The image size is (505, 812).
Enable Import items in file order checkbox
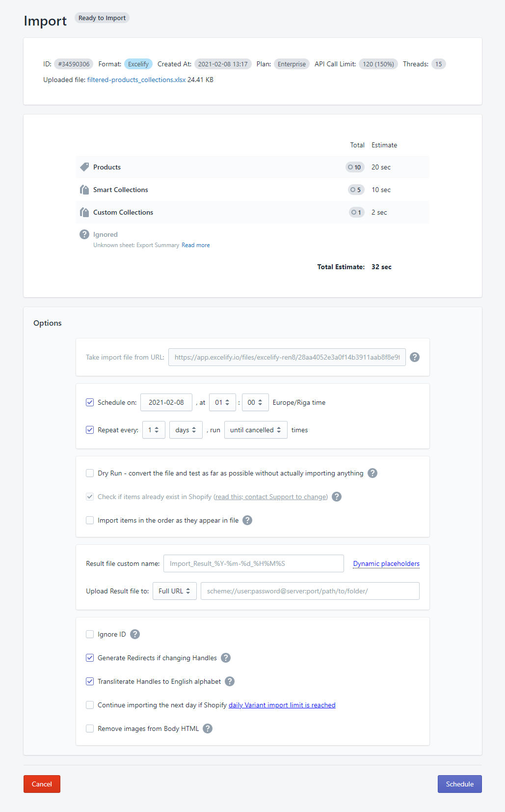coord(90,520)
